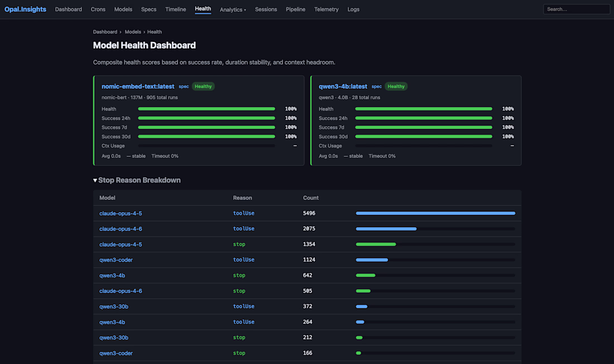Expand the Analytics dropdown menu
Screen dimensions: 614x364
(233, 9)
